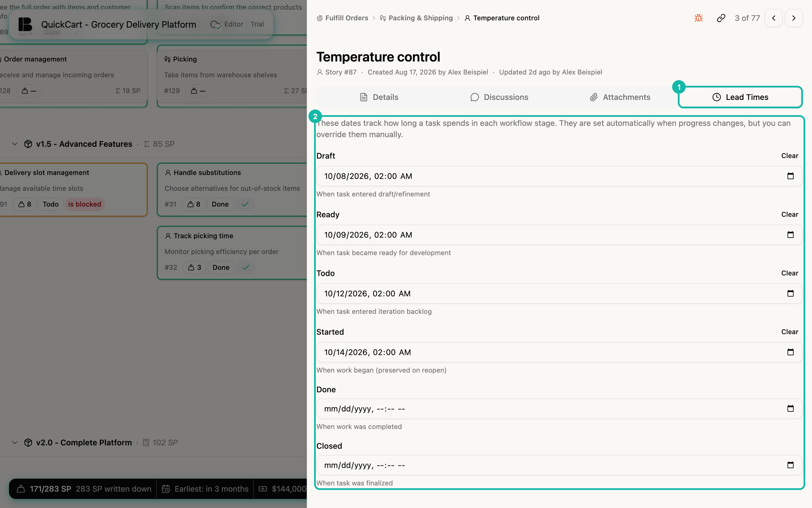Open calendar picker for Started date

(x=791, y=352)
